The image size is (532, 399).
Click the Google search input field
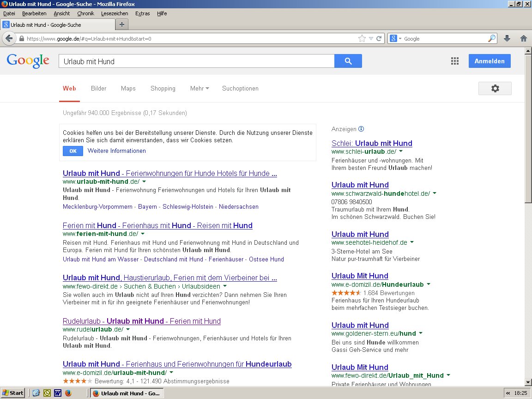[x=197, y=61]
